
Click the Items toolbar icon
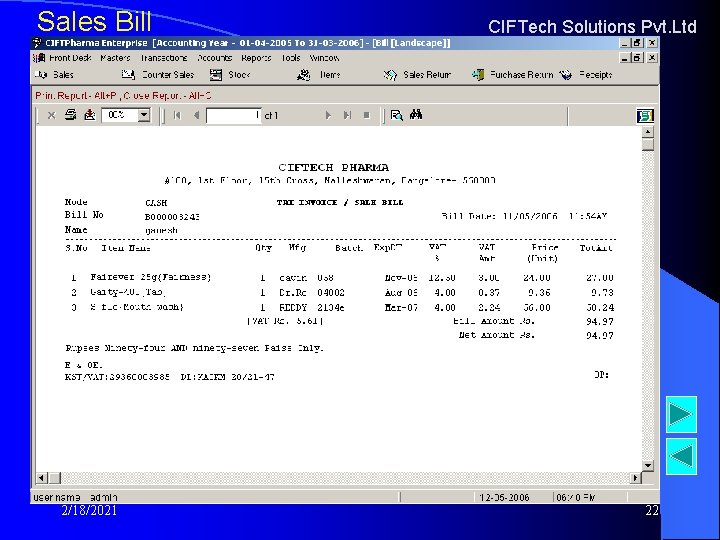(304, 74)
